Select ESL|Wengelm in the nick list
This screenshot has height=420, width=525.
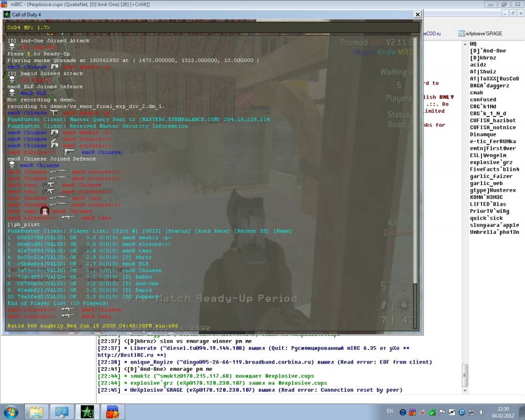488,155
